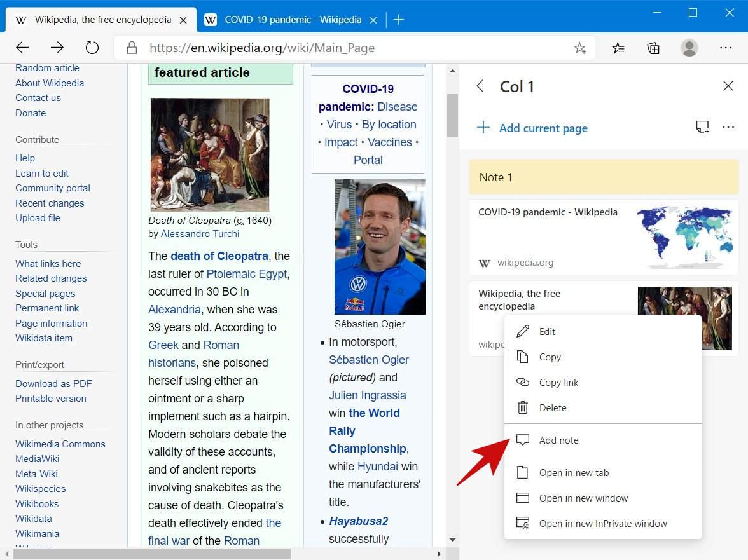Open the Community portal link
Viewport: 748px width, 560px height.
click(52, 188)
